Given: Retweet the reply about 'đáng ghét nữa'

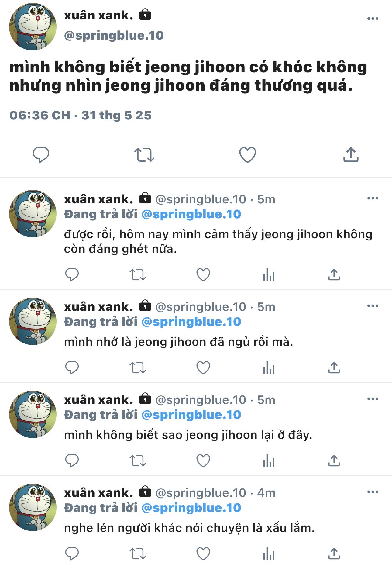Looking at the screenshot, I should click(138, 275).
